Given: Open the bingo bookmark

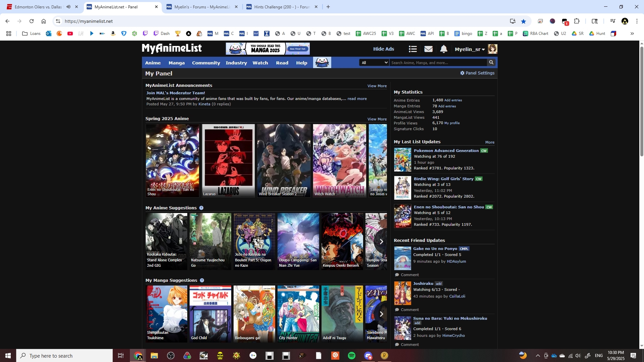Looking at the screenshot, I should (x=463, y=34).
